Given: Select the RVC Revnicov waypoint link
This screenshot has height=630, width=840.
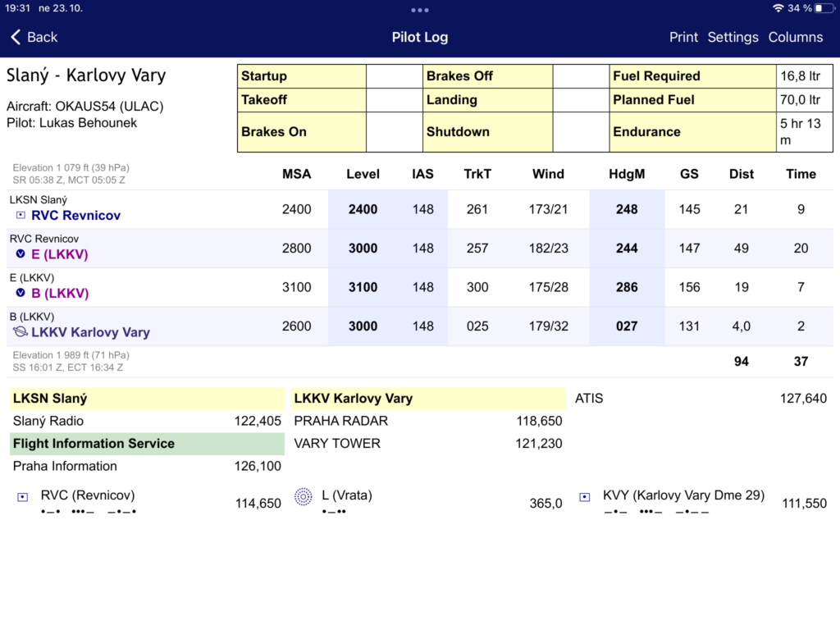Looking at the screenshot, I should tap(75, 216).
